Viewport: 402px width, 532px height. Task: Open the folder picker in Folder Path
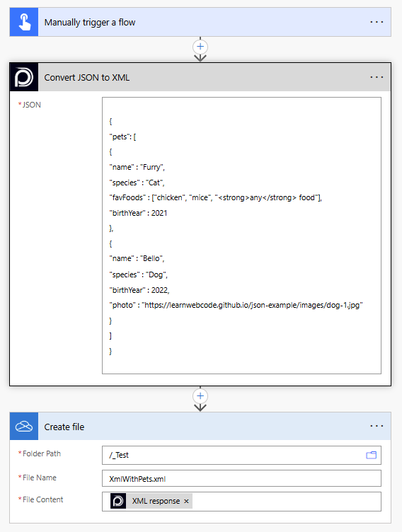click(x=371, y=455)
